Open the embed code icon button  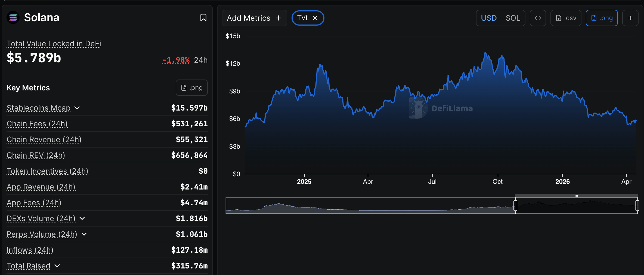coord(538,18)
